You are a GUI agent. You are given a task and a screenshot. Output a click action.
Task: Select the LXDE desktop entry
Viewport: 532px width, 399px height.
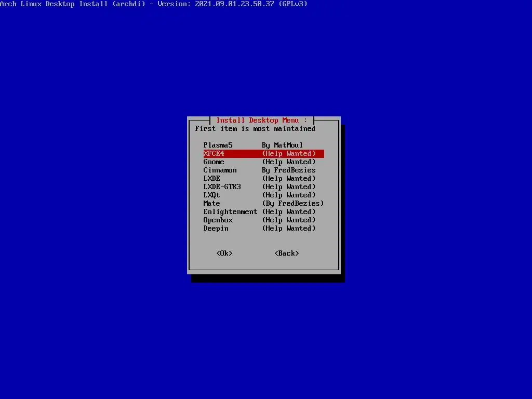click(x=263, y=179)
